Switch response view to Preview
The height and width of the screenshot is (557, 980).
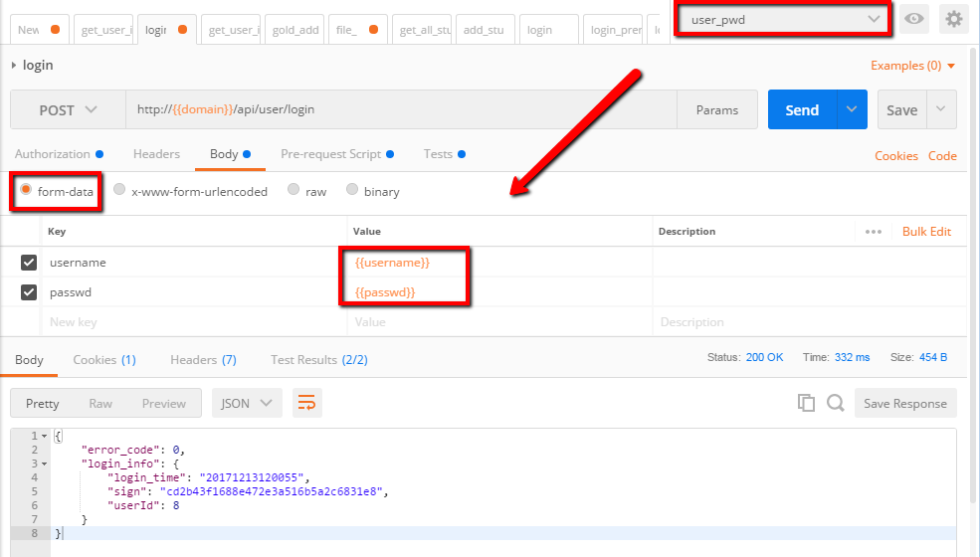(x=164, y=403)
